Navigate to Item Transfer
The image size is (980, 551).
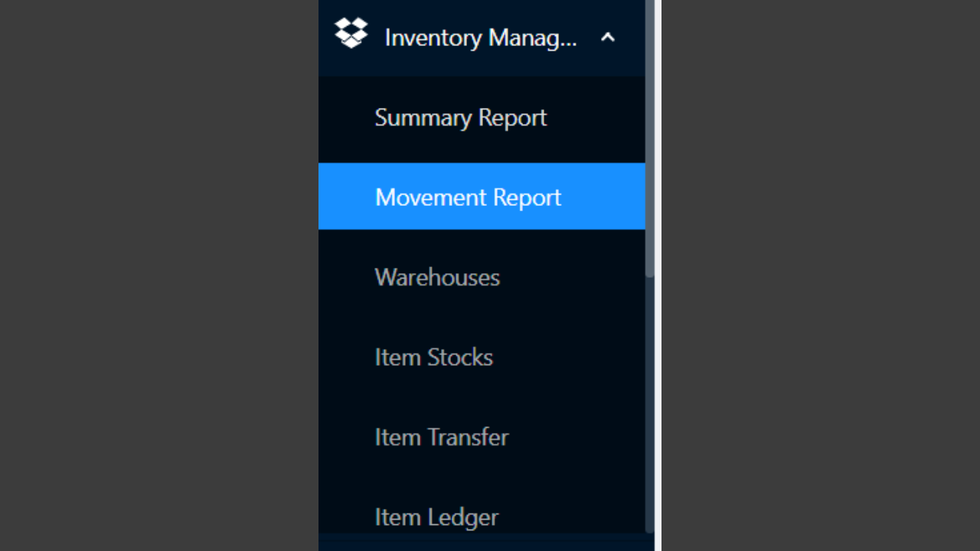coord(442,437)
